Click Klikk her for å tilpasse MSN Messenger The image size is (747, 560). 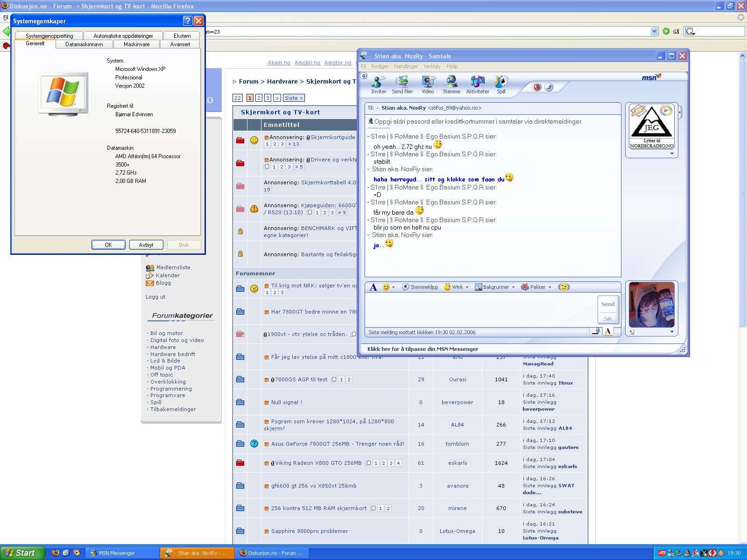click(423, 349)
